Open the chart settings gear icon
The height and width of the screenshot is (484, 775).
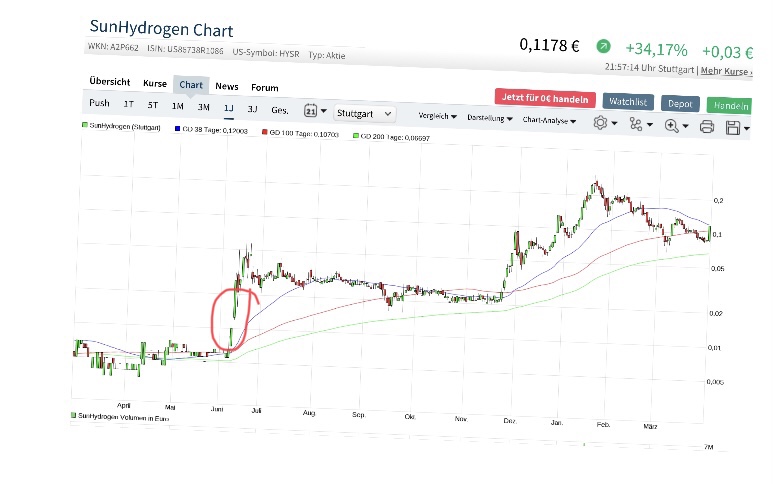tap(600, 123)
